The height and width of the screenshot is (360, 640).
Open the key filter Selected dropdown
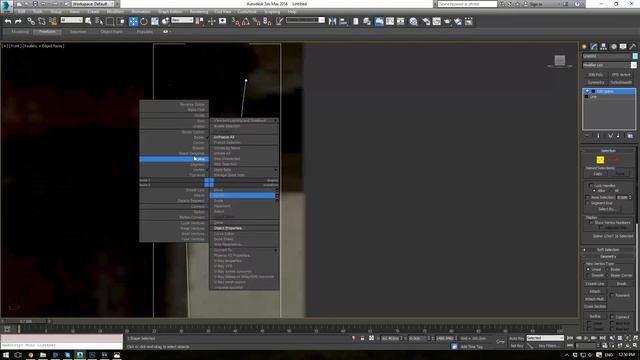coord(545,338)
